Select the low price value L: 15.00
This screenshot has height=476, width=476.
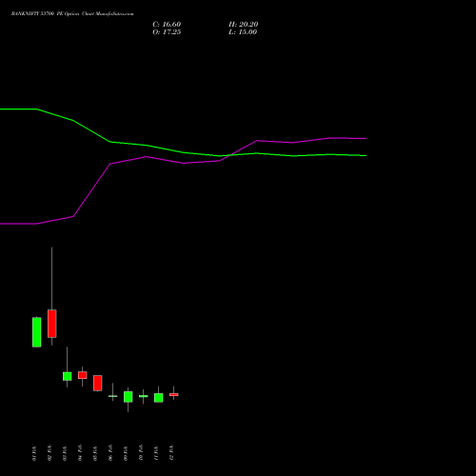[x=243, y=32]
